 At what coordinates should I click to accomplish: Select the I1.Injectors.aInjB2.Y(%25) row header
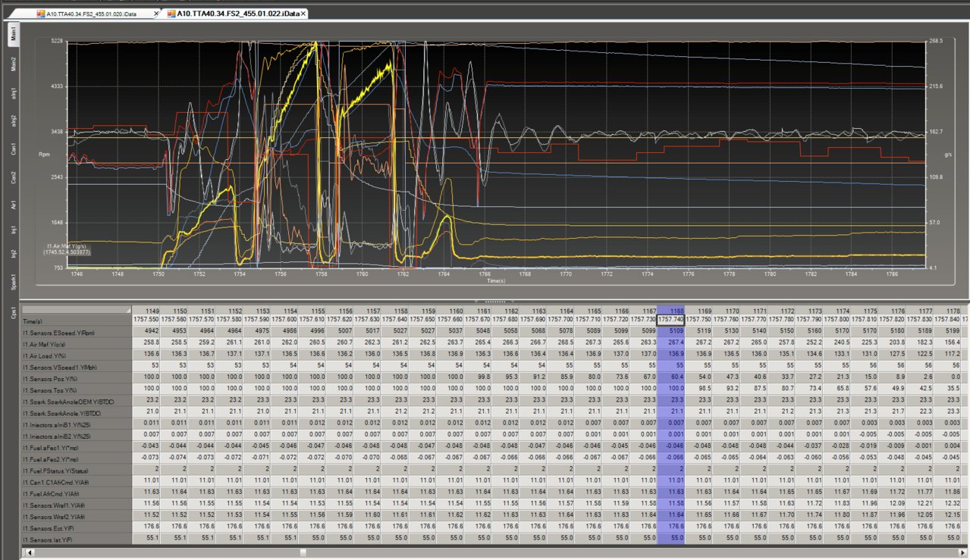click(x=78, y=436)
